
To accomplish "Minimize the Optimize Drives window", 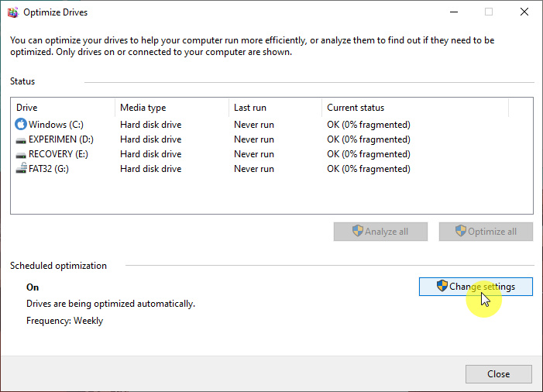I will 454,12.
